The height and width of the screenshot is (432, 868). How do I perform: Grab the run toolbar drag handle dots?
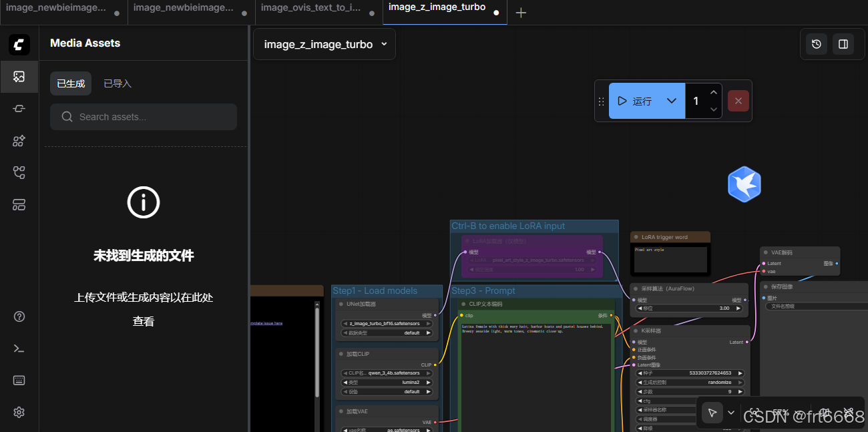(x=601, y=101)
